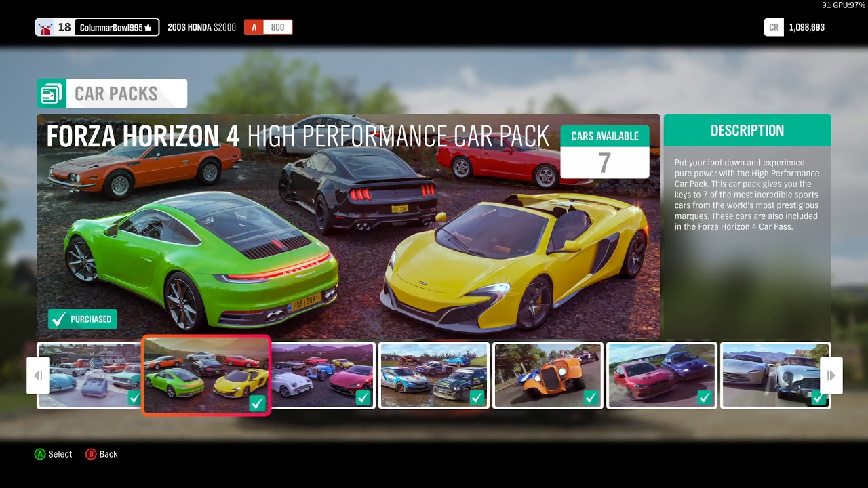Open the red Mitsubishi pack thumbnail
This screenshot has height=488, width=868.
[x=662, y=375]
